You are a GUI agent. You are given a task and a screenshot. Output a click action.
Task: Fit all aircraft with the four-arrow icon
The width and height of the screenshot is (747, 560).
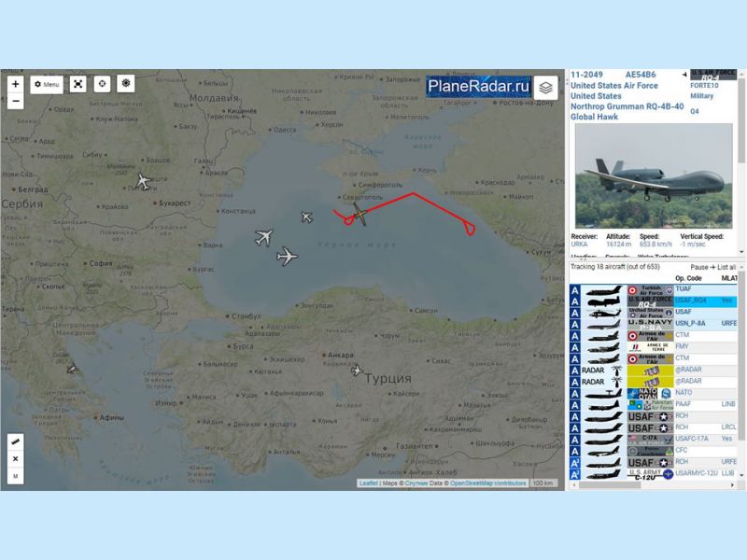(x=78, y=84)
